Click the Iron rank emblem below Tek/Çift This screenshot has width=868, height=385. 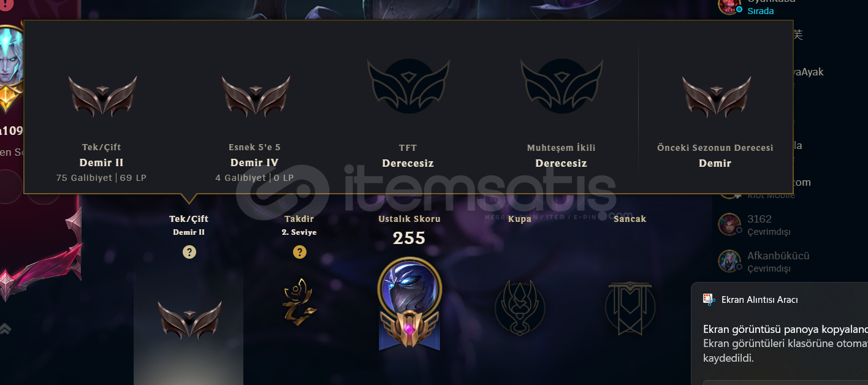(x=189, y=320)
